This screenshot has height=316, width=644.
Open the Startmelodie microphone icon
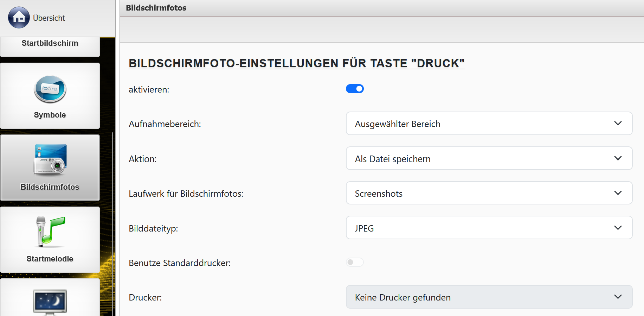(x=50, y=232)
